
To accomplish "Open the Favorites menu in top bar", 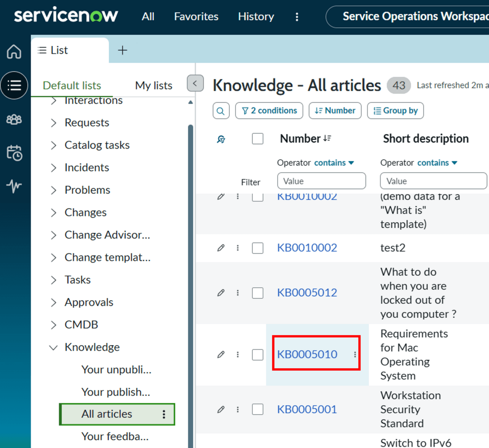I will (196, 16).
